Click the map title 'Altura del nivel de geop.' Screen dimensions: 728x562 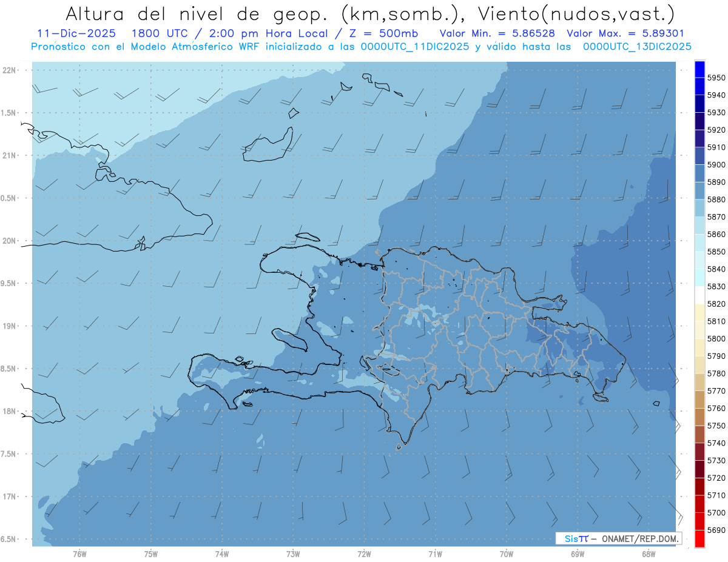click(x=198, y=13)
